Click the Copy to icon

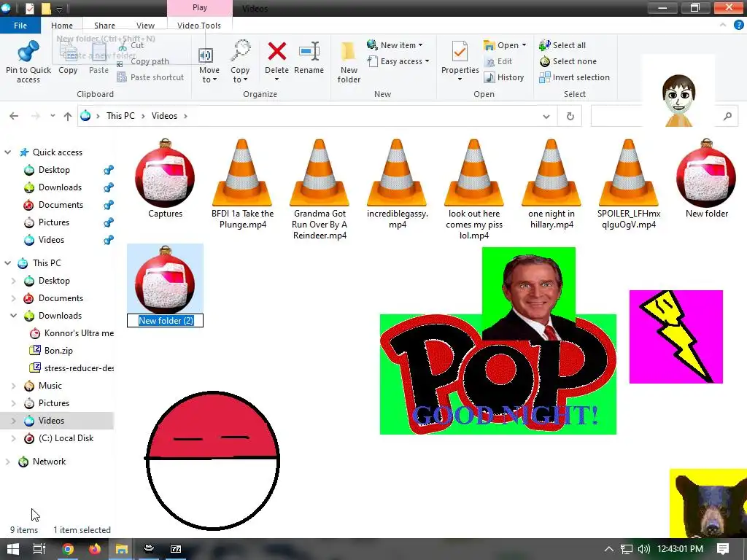tap(241, 51)
